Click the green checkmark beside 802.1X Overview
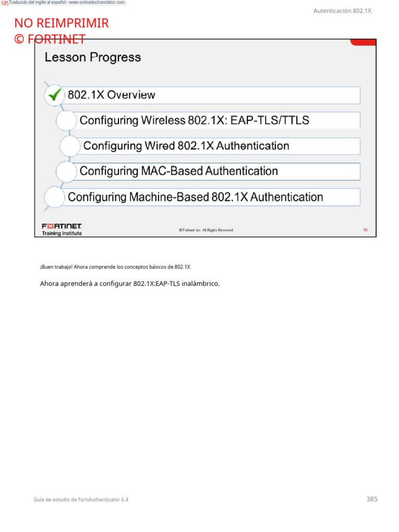The height and width of the screenshot is (532, 399). [54, 95]
